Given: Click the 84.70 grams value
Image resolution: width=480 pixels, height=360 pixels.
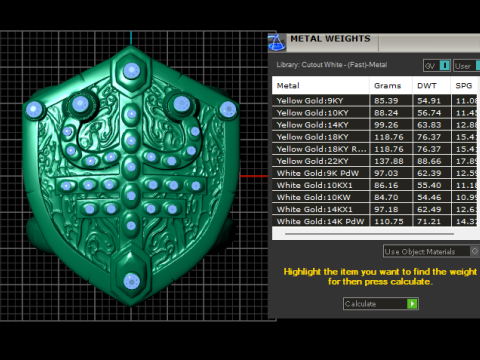Looking at the screenshot, I should pyautogui.click(x=386, y=197).
